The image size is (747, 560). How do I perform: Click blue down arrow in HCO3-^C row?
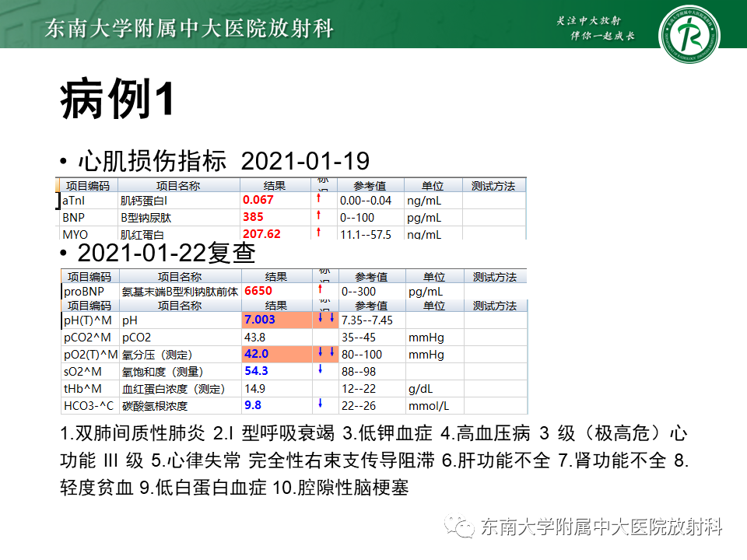pos(320,404)
